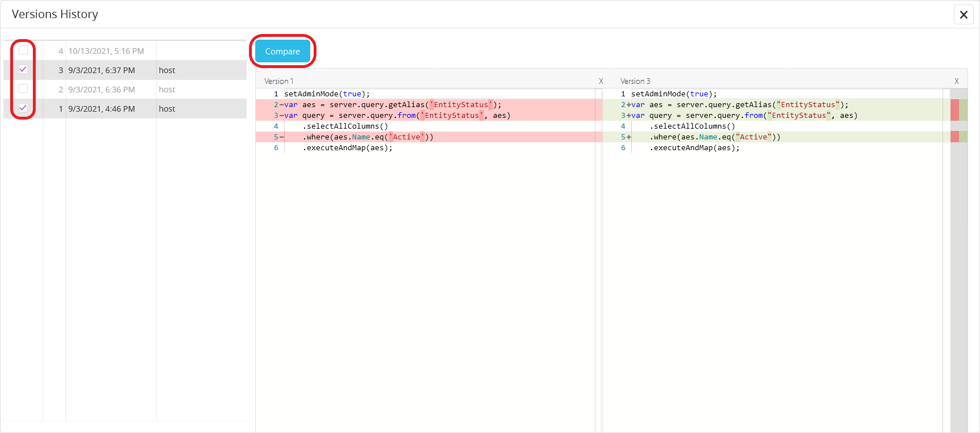Close the Versions History dialog
This screenshot has width=980, height=433.
pyautogui.click(x=963, y=15)
